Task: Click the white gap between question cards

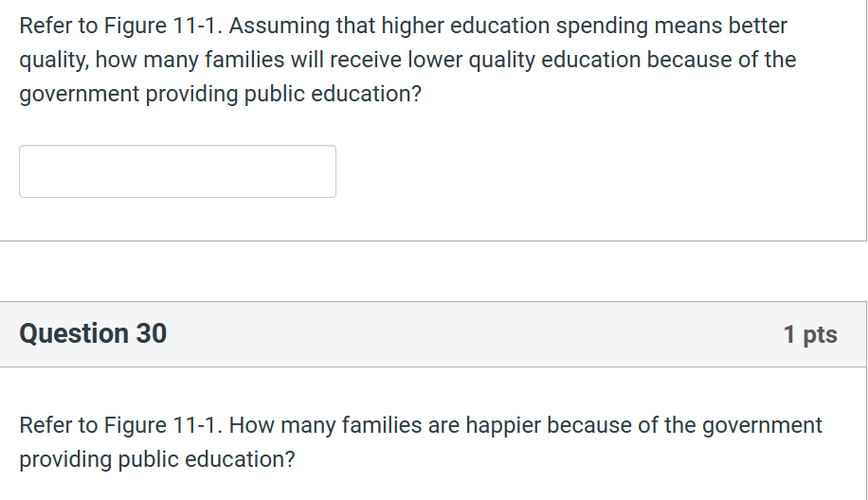Action: pyautogui.click(x=433, y=272)
